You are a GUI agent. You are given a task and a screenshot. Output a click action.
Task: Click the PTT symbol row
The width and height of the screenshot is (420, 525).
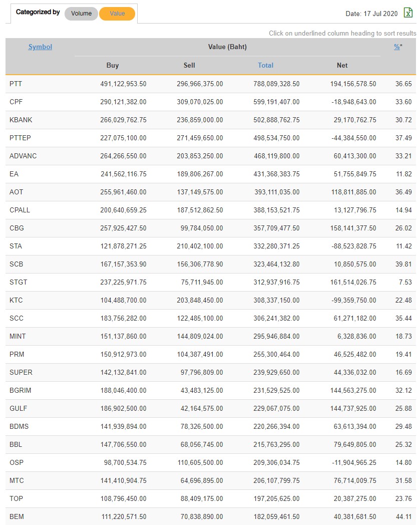coord(16,84)
